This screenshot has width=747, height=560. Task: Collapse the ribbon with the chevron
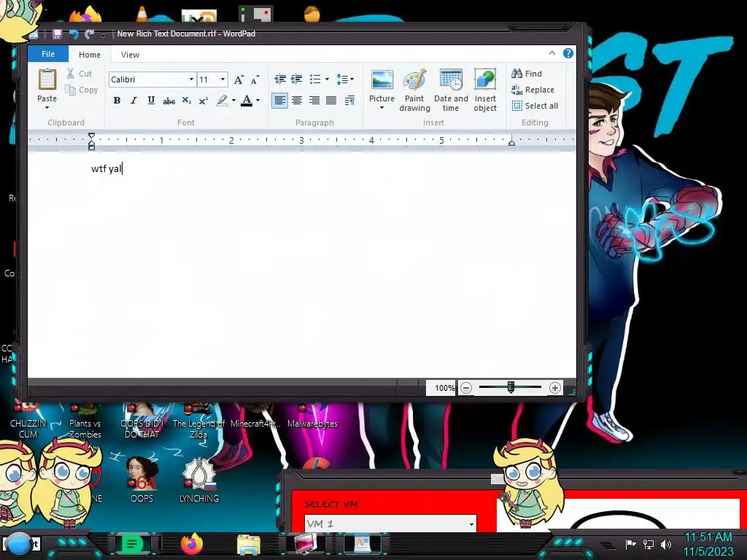point(552,53)
